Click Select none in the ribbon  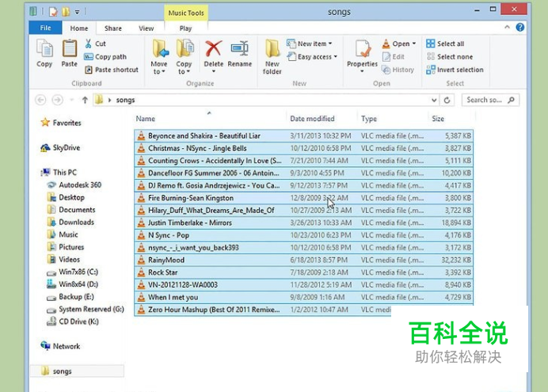pyautogui.click(x=450, y=56)
